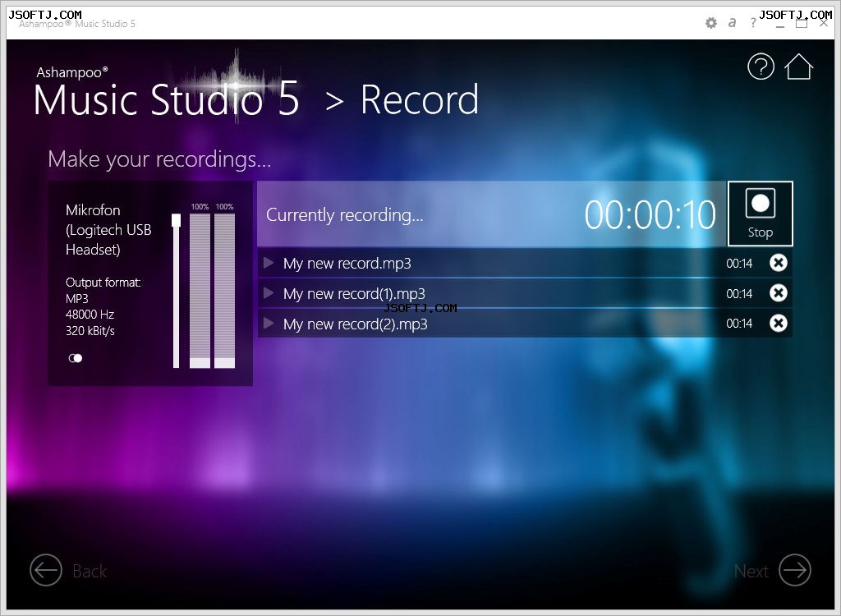Go Back to previous step

pyautogui.click(x=68, y=570)
